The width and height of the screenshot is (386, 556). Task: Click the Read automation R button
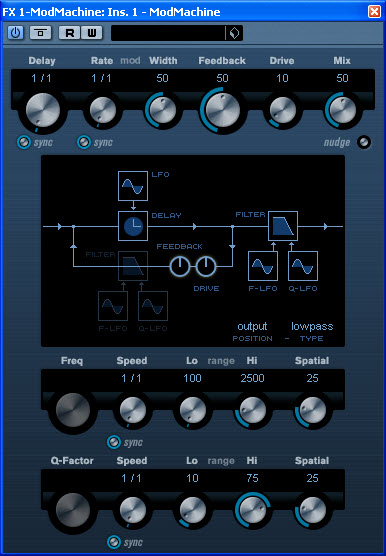point(70,33)
